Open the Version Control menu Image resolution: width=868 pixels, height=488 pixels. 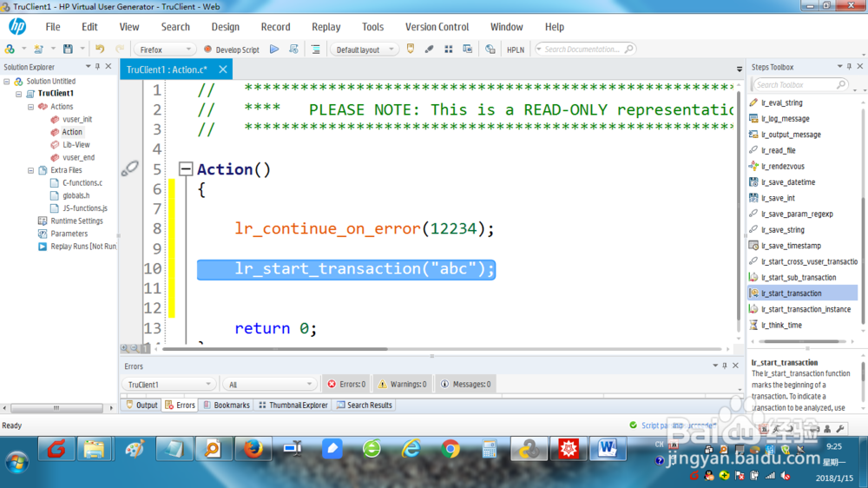pos(437,27)
